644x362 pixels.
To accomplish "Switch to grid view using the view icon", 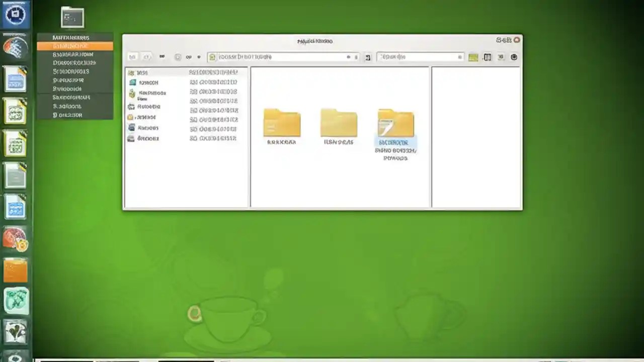I will click(x=473, y=57).
